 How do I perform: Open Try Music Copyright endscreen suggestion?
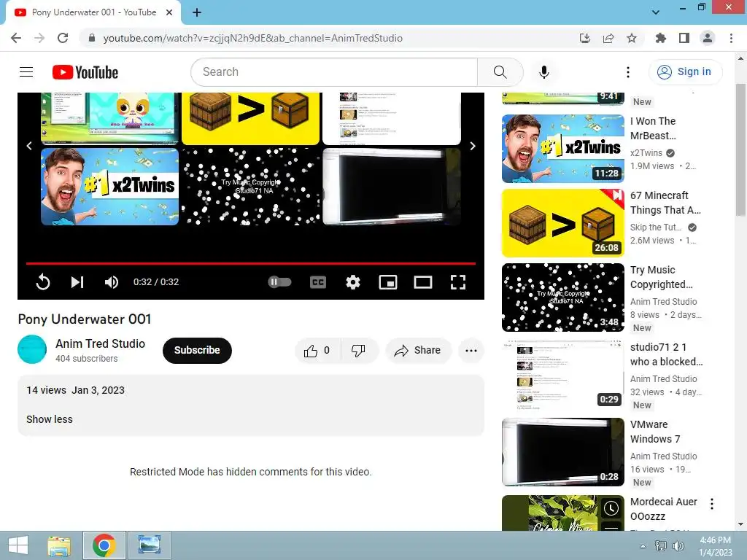pyautogui.click(x=251, y=186)
